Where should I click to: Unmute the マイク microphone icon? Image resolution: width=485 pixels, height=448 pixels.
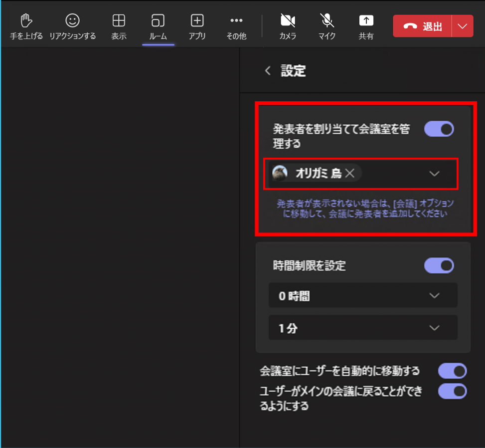click(327, 21)
